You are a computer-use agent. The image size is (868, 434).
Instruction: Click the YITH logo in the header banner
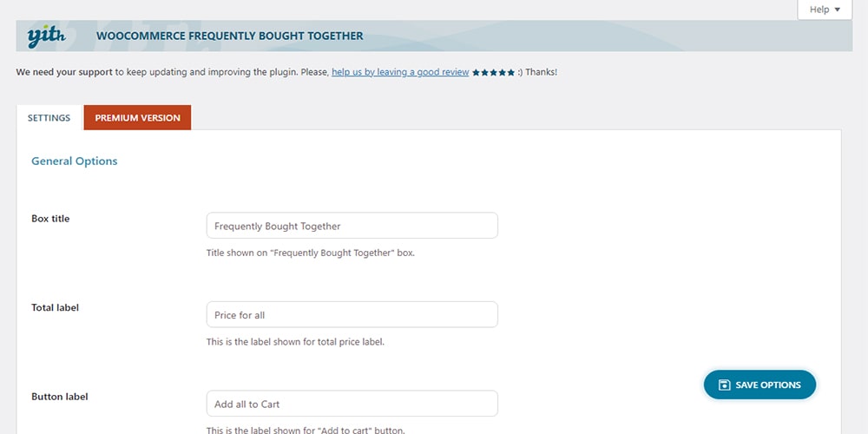point(47,36)
